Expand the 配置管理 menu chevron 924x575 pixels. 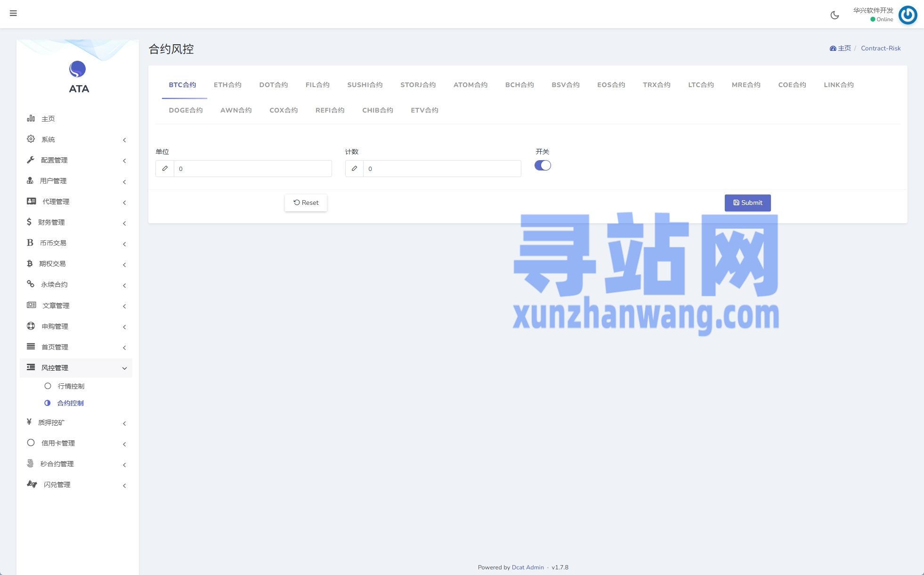point(124,161)
